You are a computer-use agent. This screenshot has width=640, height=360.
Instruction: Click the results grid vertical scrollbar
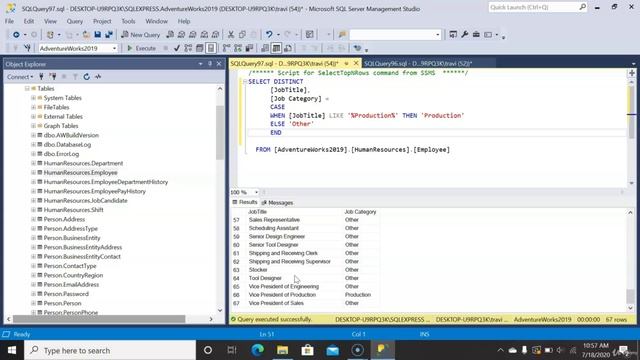pyautogui.click(x=631, y=296)
